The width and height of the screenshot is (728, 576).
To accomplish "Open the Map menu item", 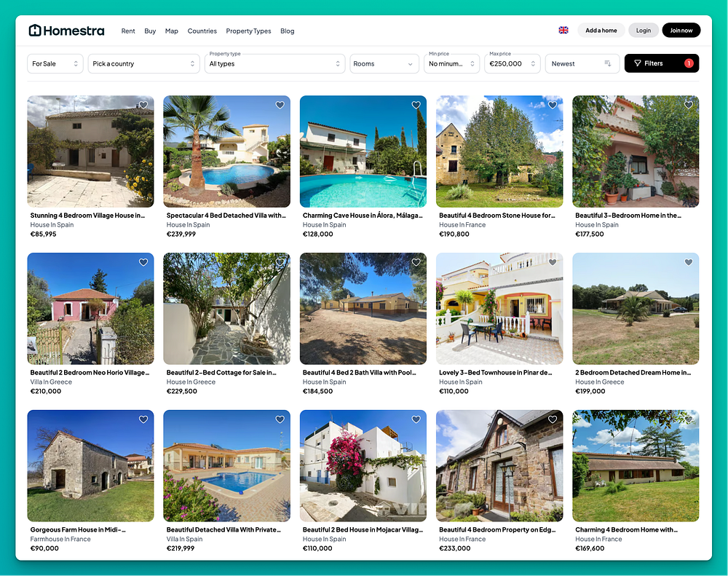I will pyautogui.click(x=172, y=31).
